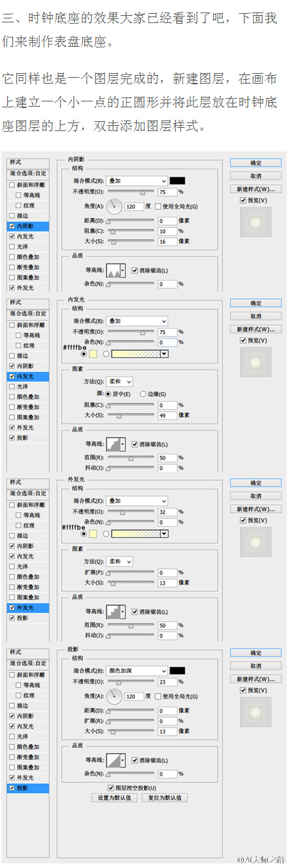
Task: Select 渐变叠加 in fourth dialog list
Action: [28, 757]
